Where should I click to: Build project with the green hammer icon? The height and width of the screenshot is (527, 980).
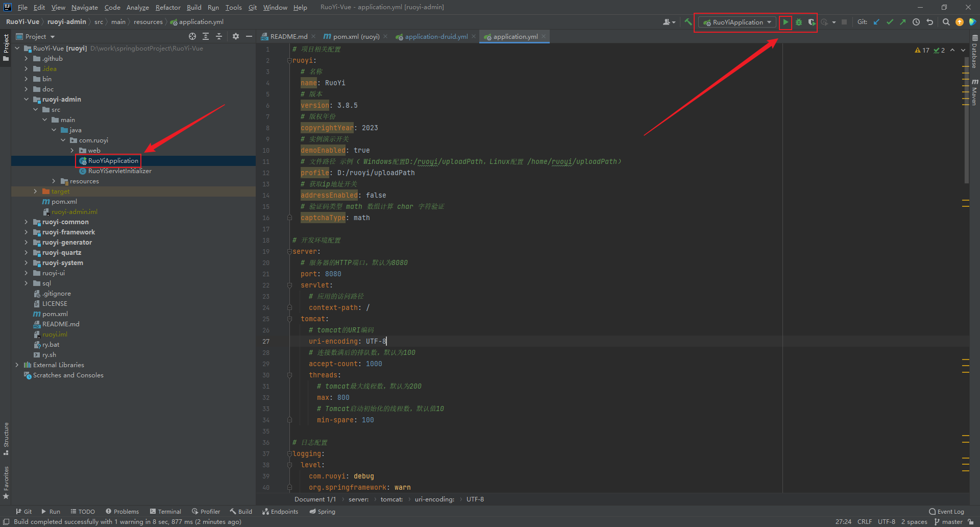point(688,22)
